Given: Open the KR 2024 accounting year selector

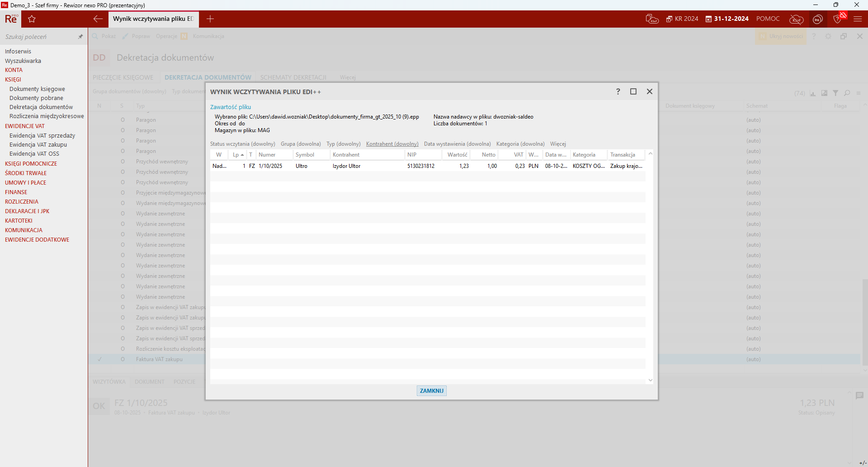Looking at the screenshot, I should coord(682,19).
